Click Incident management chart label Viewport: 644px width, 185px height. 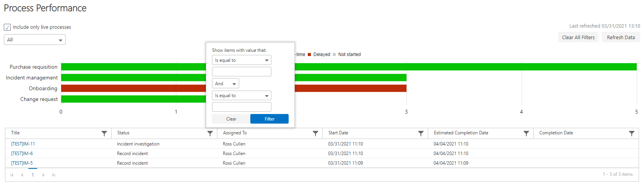[31, 78]
